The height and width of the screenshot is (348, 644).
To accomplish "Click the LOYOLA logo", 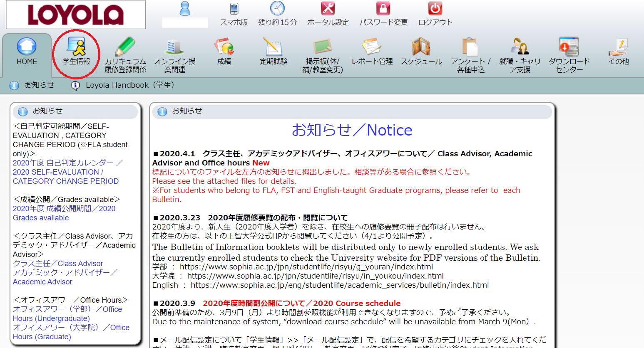I will [75, 15].
